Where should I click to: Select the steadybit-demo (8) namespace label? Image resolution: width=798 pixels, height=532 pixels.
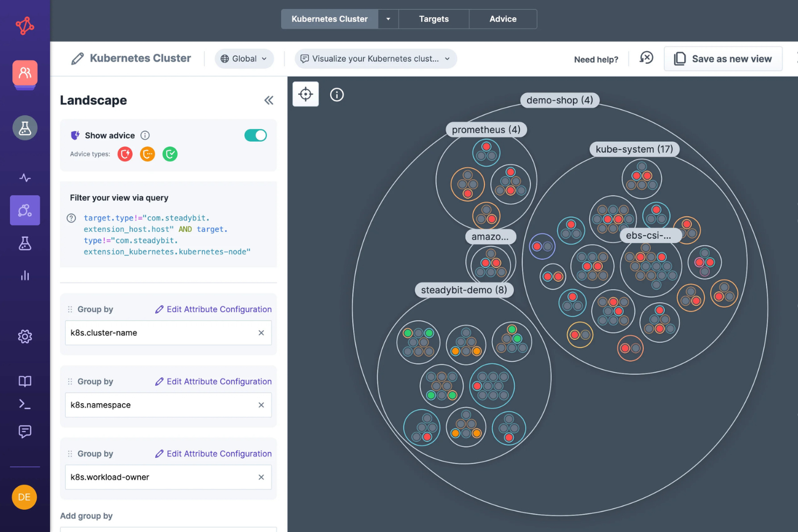tap(464, 290)
